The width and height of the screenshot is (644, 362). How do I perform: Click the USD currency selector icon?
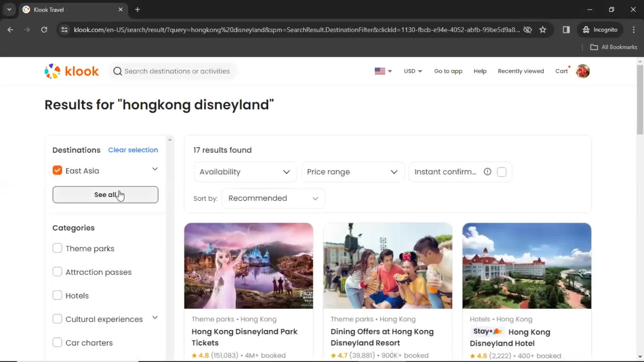tap(413, 71)
